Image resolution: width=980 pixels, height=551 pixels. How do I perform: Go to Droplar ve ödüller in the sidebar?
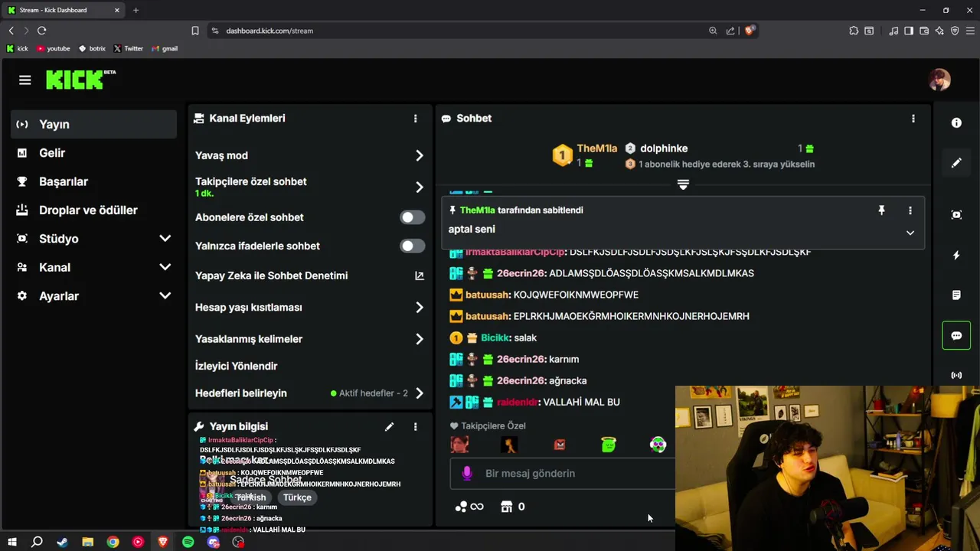pos(93,210)
